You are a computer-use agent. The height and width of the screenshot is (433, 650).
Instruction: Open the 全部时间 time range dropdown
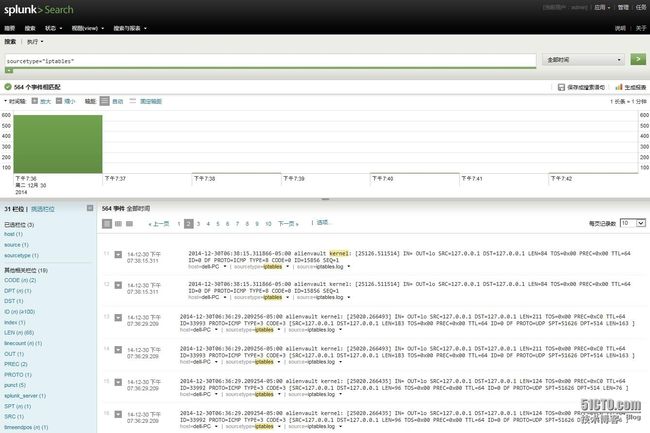click(x=584, y=60)
